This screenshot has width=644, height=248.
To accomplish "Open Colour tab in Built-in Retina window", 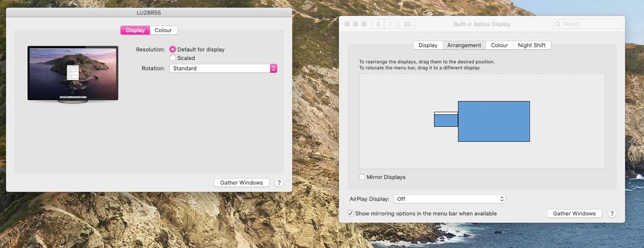I will 500,45.
